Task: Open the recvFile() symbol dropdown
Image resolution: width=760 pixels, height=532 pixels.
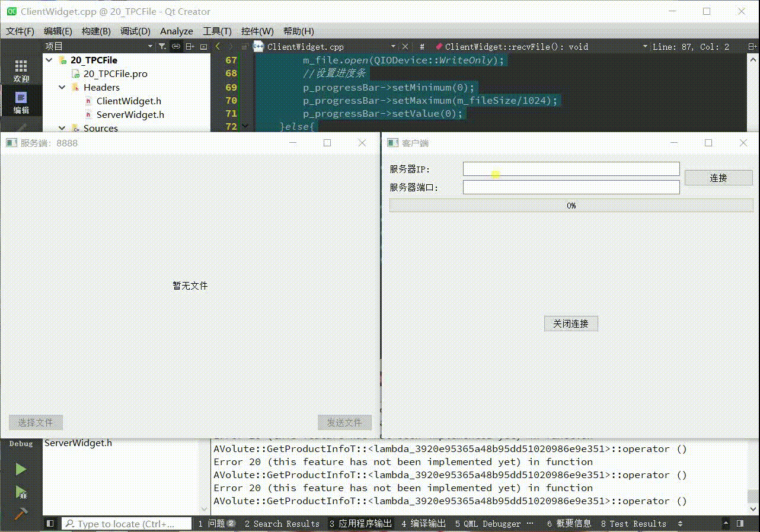Action: click(x=645, y=46)
